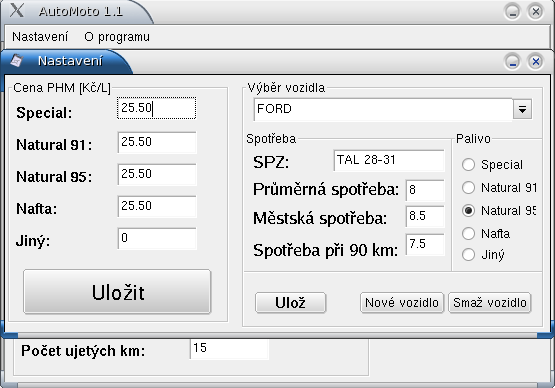The width and height of the screenshot is (555, 388).
Task: Open the Nastavení menu
Action: [x=40, y=37]
